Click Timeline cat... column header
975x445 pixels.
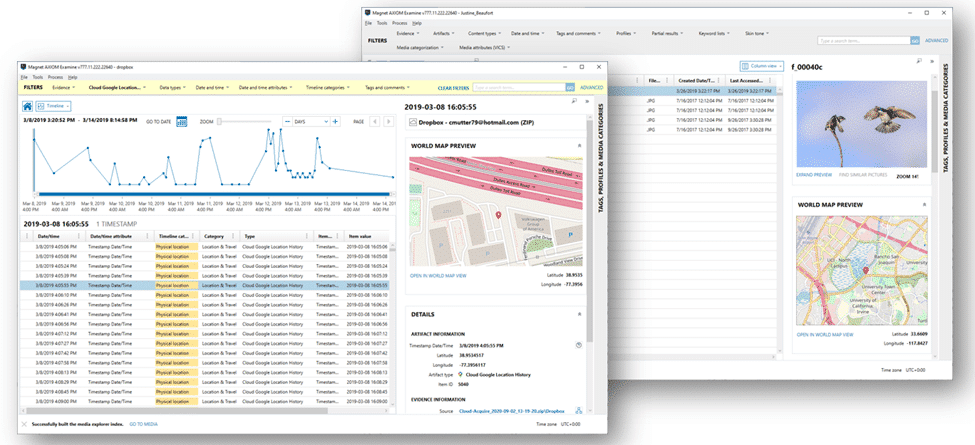pyautogui.click(x=175, y=236)
